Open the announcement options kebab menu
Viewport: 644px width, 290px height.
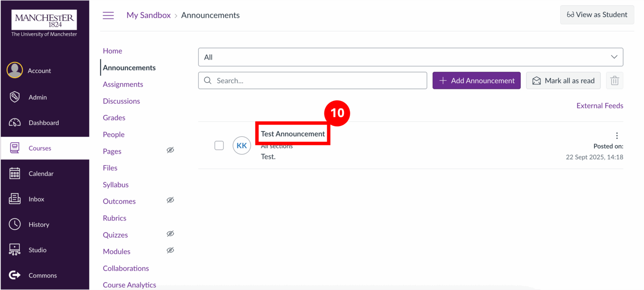pyautogui.click(x=617, y=135)
